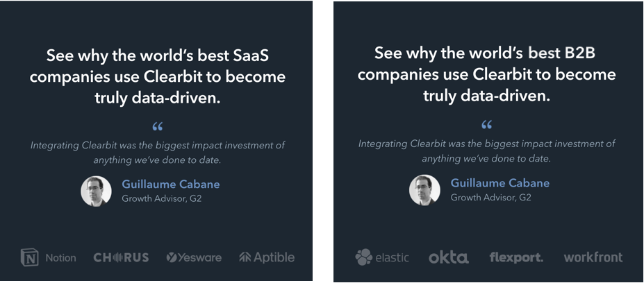Screen dimensions: 644x283
Task: Select the Chorus logo
Action: tap(121, 257)
